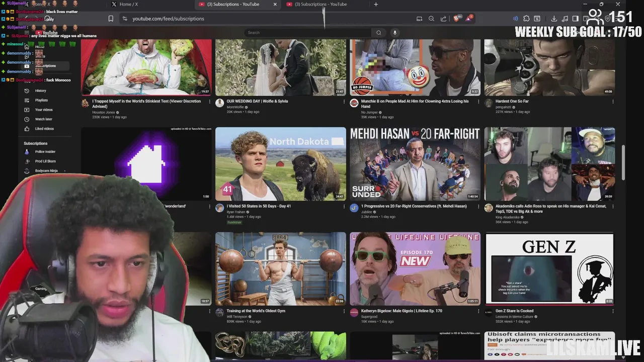Play the Lifeline Episode 170 thumbnail

[415, 268]
